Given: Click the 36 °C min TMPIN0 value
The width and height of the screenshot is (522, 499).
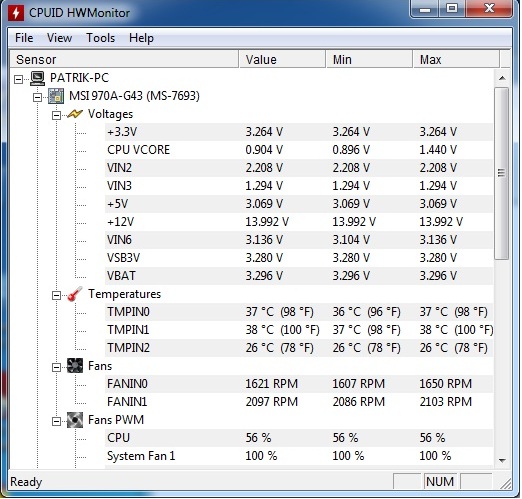Looking at the screenshot, I should pyautogui.click(x=366, y=312).
